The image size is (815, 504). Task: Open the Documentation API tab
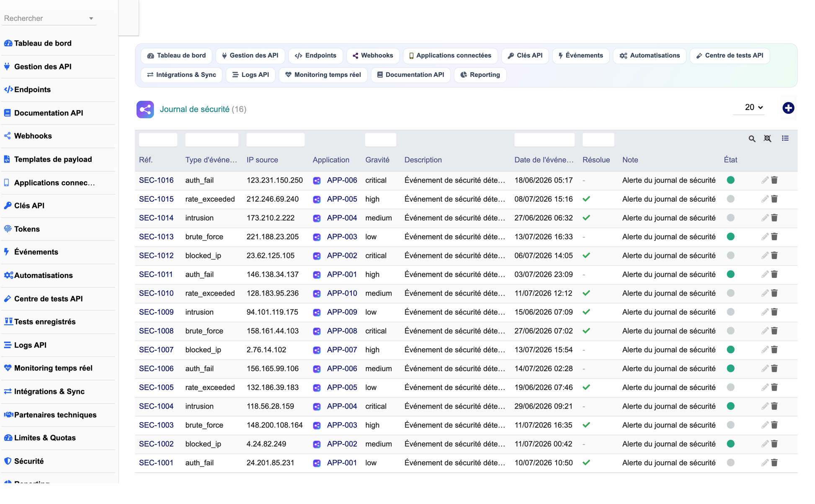click(410, 75)
